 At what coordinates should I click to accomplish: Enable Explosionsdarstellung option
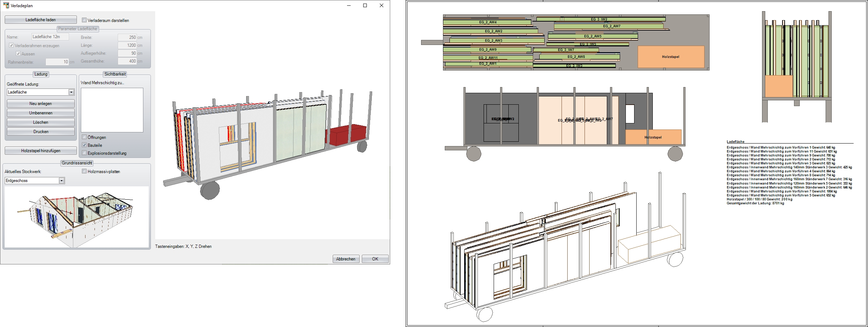(x=84, y=153)
